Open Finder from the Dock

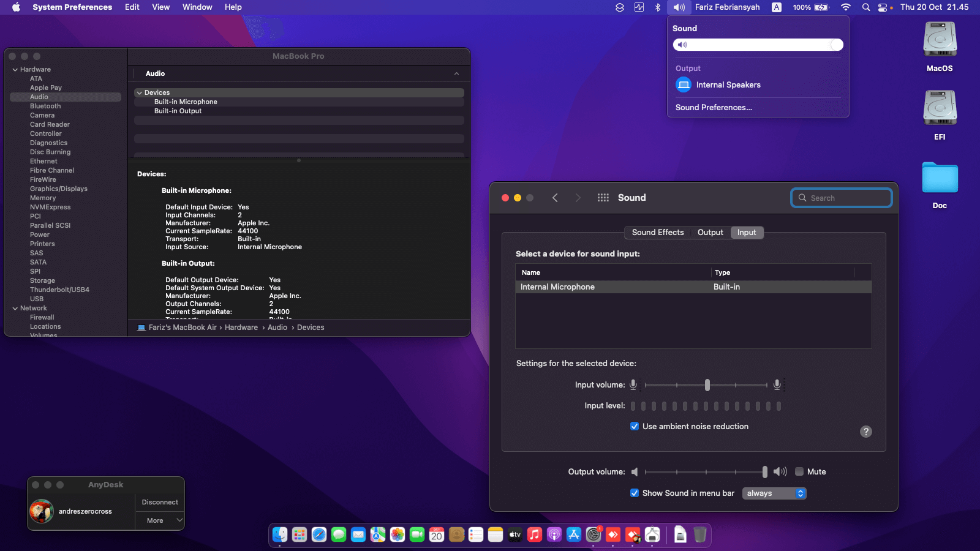point(280,534)
